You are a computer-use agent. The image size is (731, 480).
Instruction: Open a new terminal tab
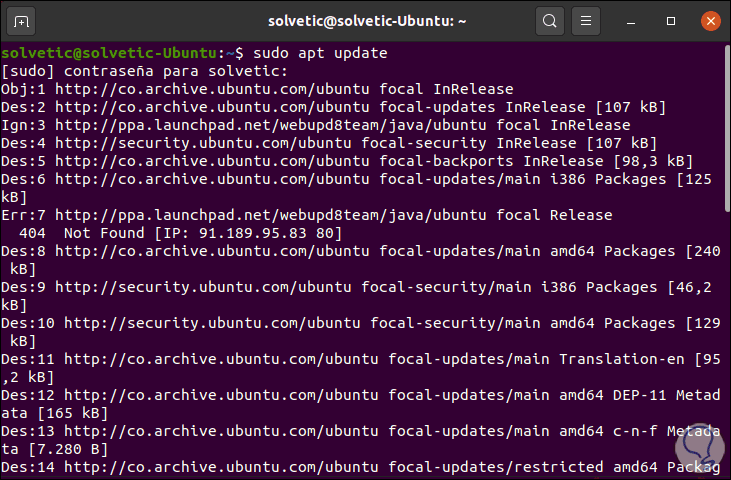pos(23,20)
